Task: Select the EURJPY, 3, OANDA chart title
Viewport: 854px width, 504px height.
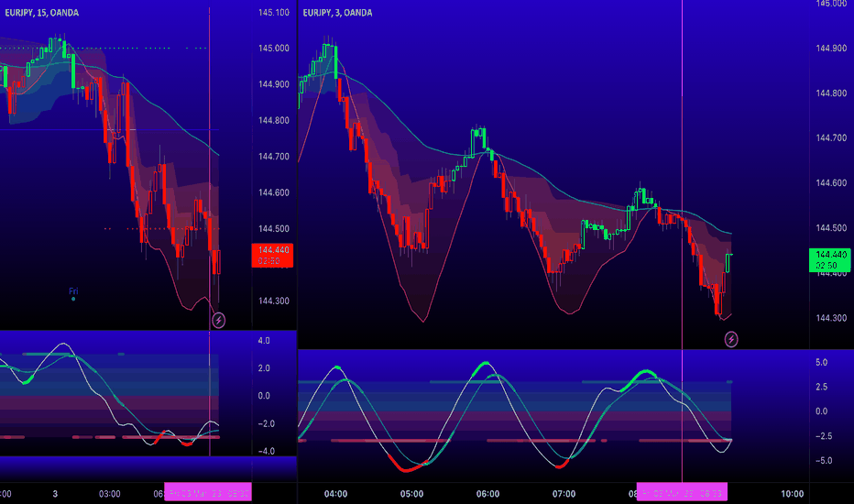Action: tap(338, 13)
